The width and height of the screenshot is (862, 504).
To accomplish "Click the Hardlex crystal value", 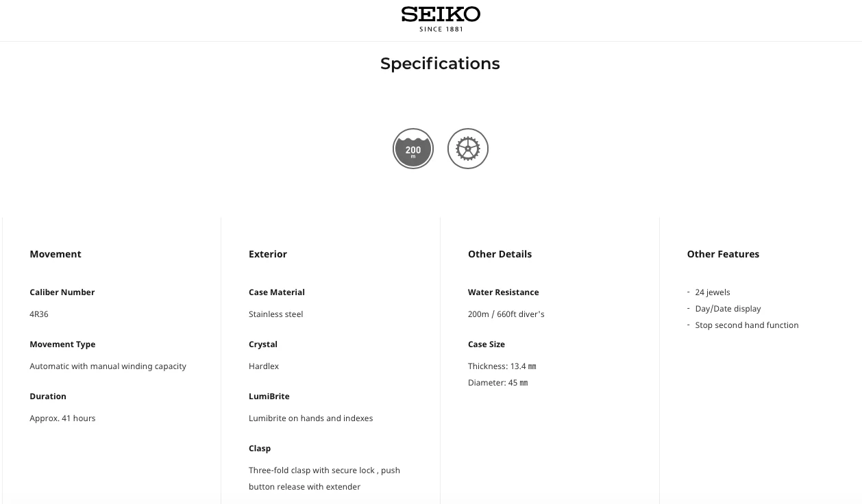I will pos(264,366).
